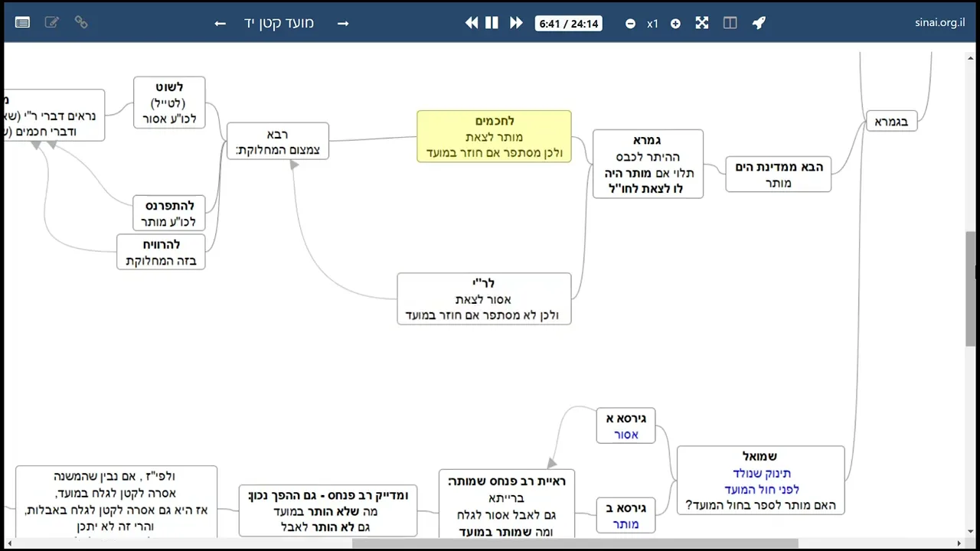Select the להרוויח node
Image resolution: width=980 pixels, height=551 pixels.
161,253
